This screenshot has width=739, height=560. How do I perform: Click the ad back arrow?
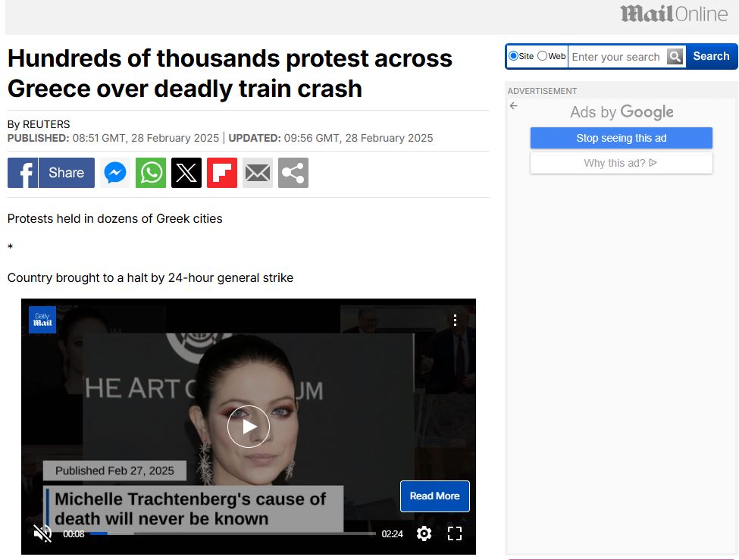pos(514,106)
